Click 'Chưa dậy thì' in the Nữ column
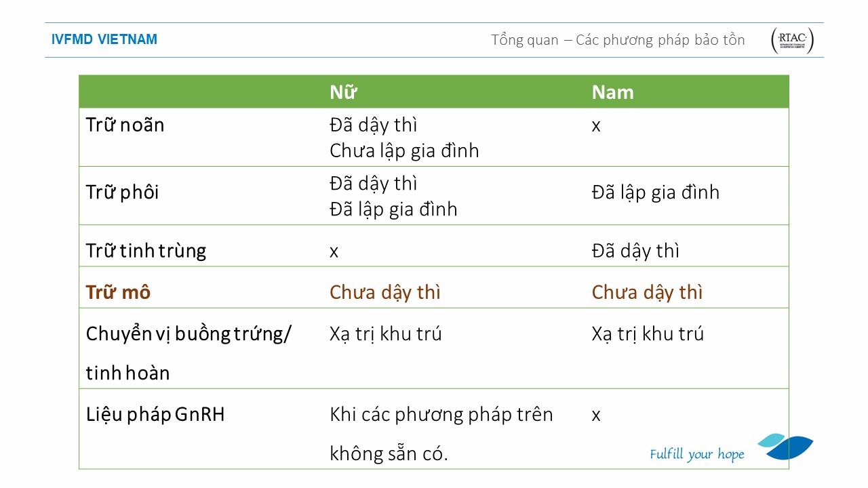868x488 pixels. click(384, 292)
